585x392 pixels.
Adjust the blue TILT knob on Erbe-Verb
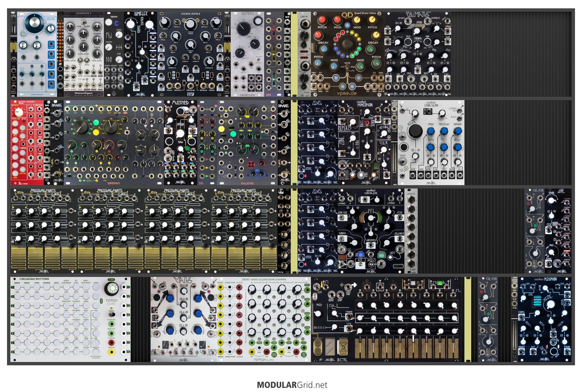click(444, 147)
